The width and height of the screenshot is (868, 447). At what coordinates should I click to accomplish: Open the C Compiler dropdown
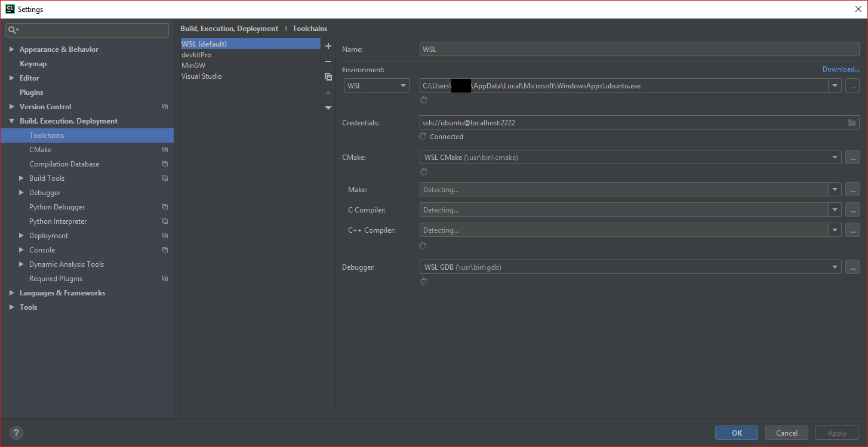pyautogui.click(x=835, y=210)
